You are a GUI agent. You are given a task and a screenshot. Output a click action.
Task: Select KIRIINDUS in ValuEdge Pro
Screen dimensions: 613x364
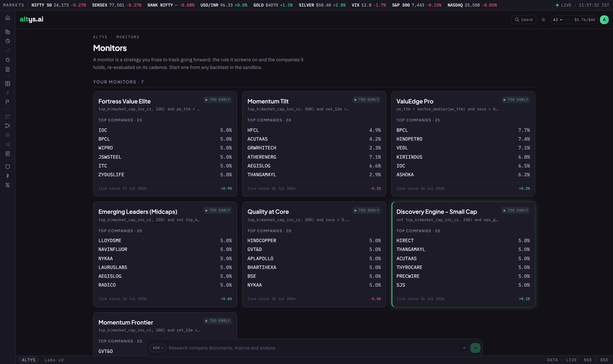tap(463, 157)
